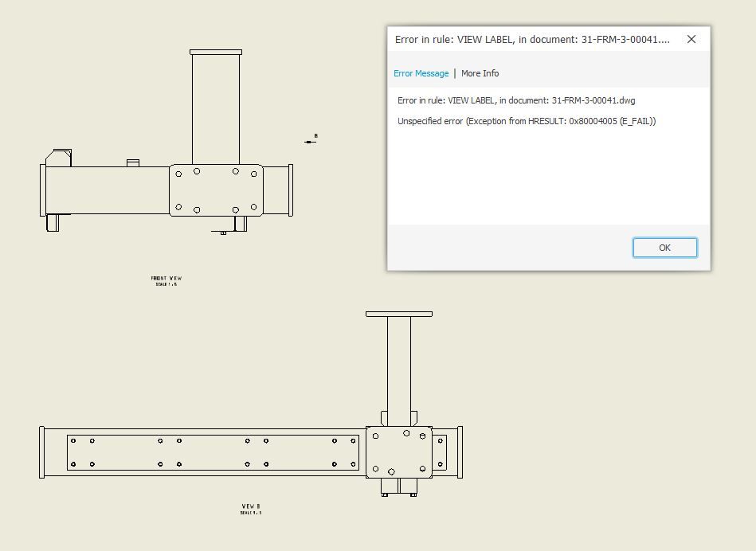Screen dimensions: 756x551
Task: Click the right end flange of front view
Action: point(291,190)
